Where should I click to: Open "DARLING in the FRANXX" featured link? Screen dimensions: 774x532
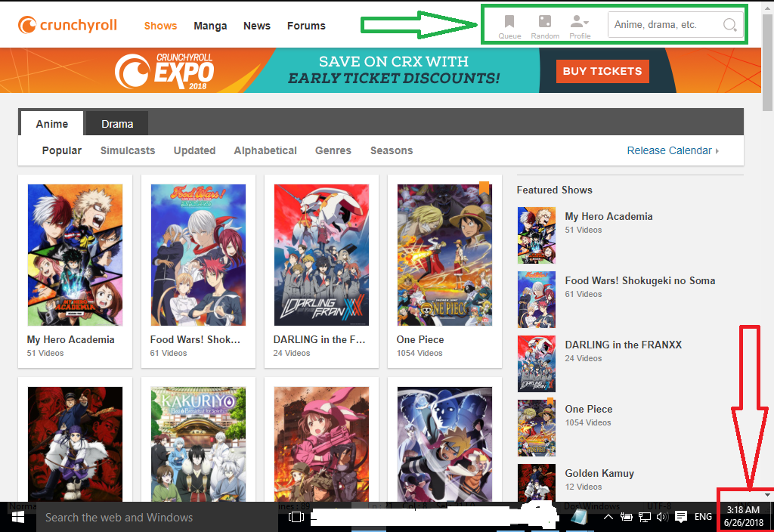point(623,345)
